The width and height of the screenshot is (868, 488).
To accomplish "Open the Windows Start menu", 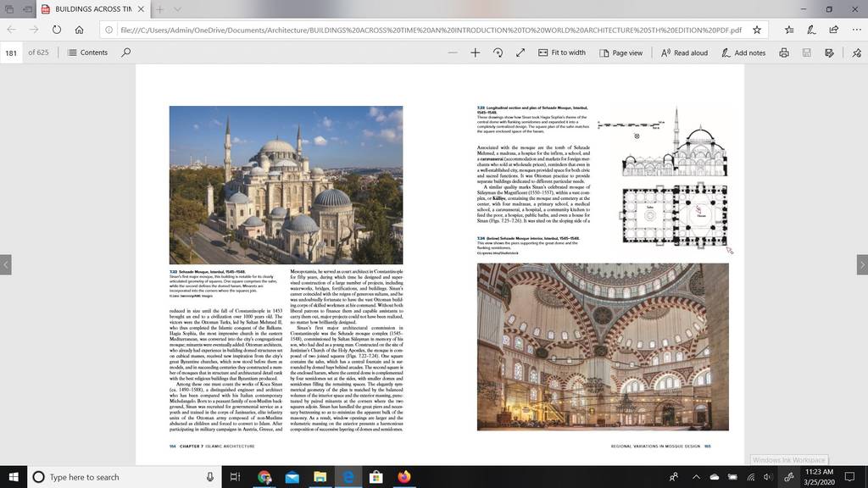I will [x=14, y=477].
